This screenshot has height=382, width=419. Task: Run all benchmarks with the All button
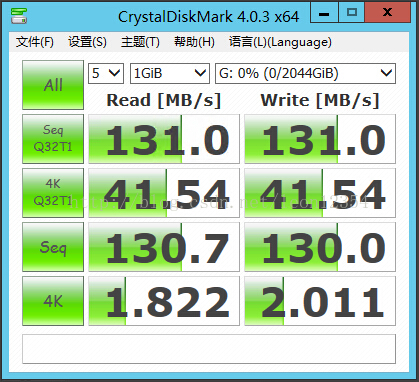[x=53, y=85]
